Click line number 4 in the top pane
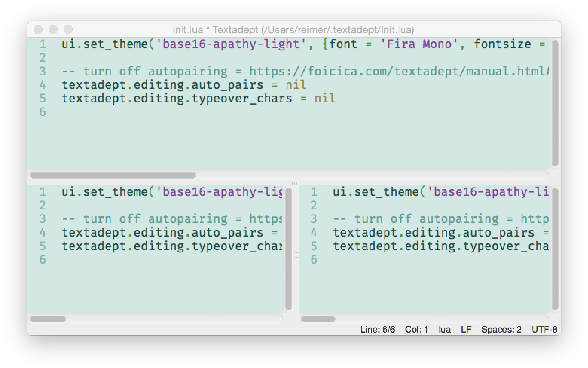This screenshot has height=368, width=588. click(x=43, y=85)
